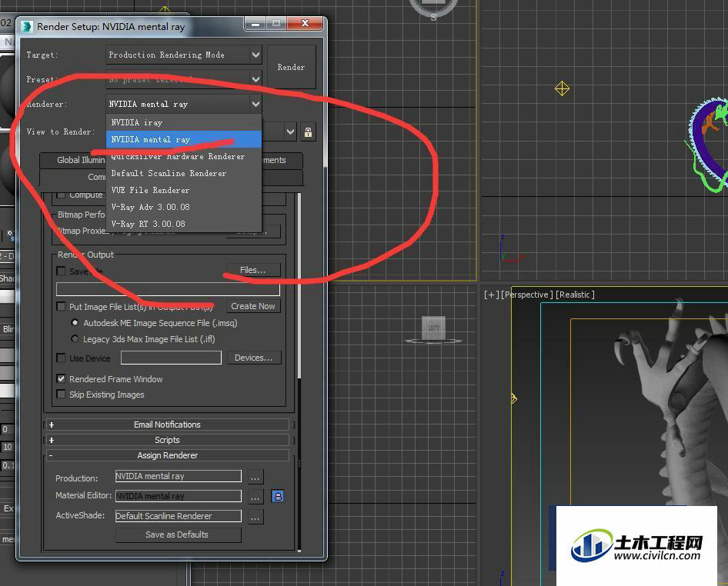Switch to the Global Illumination tab
Screen dimensions: 728x586
point(73,160)
